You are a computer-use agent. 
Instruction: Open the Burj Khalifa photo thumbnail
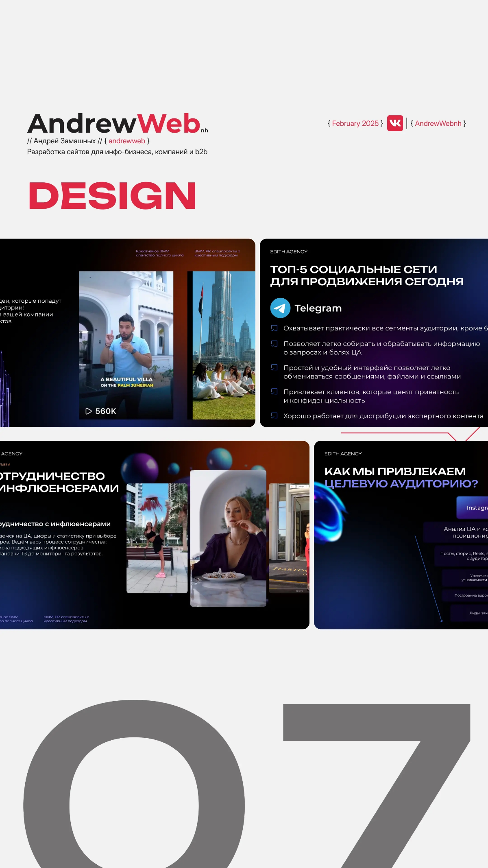tap(223, 345)
